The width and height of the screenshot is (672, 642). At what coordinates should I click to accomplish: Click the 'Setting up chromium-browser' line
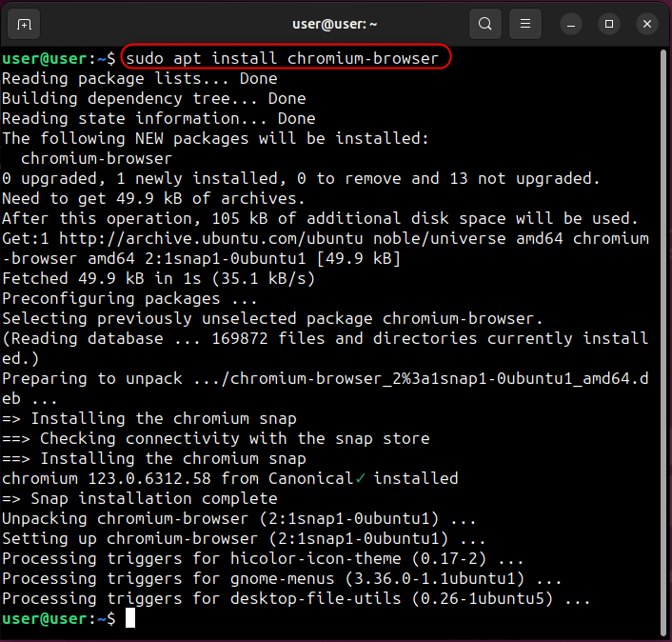[244, 538]
